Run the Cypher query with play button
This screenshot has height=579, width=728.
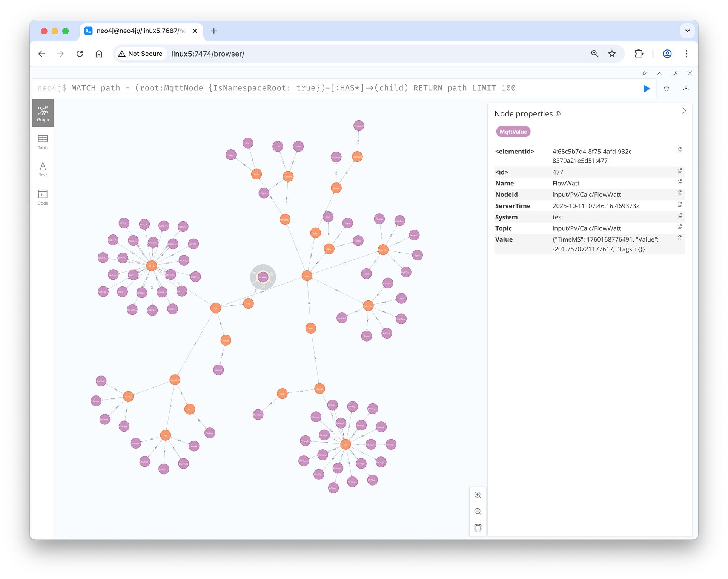pos(646,89)
